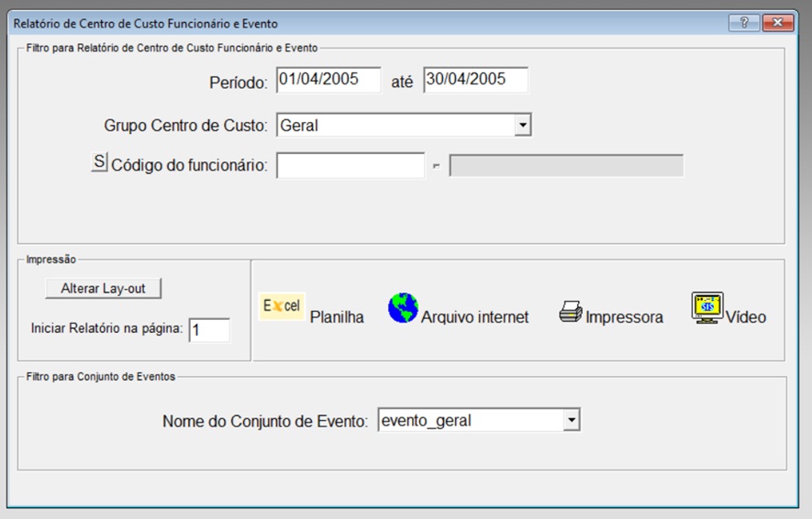This screenshot has height=519, width=812.
Task: Select the Vídeo output label
Action: 745,316
